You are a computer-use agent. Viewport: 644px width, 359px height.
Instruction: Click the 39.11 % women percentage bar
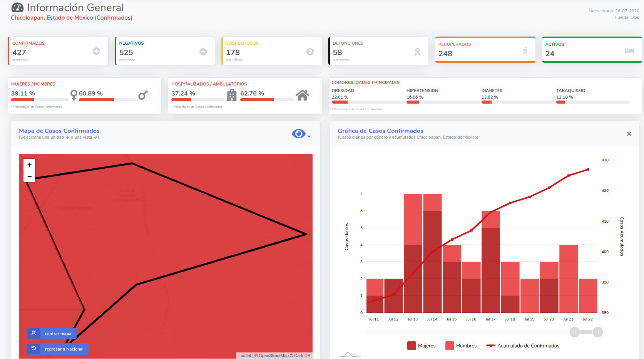pyautogui.click(x=40, y=100)
